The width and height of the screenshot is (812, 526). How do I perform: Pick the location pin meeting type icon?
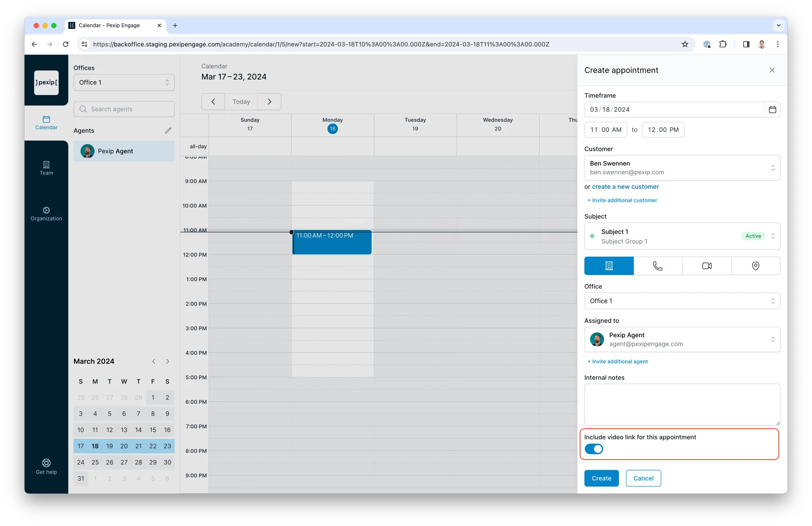click(x=756, y=266)
